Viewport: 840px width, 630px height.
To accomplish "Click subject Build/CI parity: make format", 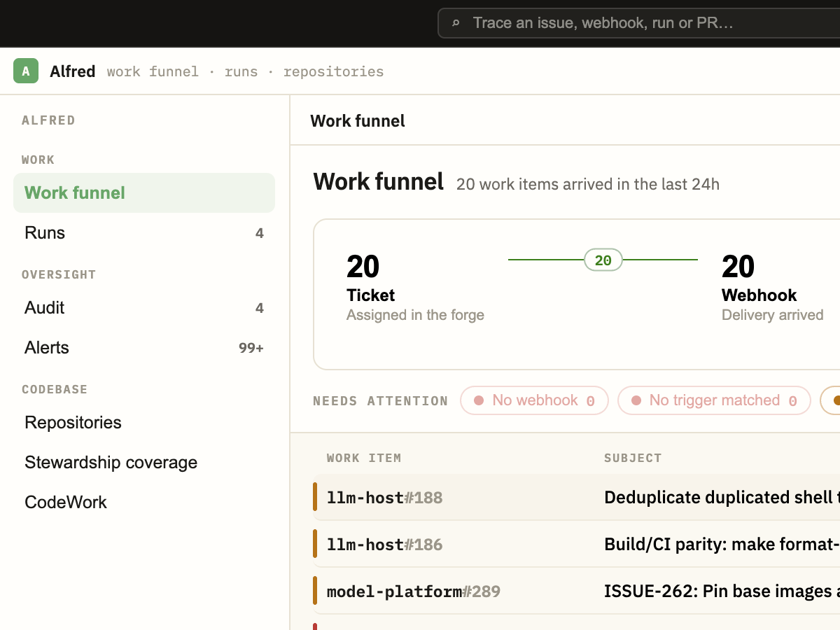I will coord(722,545).
